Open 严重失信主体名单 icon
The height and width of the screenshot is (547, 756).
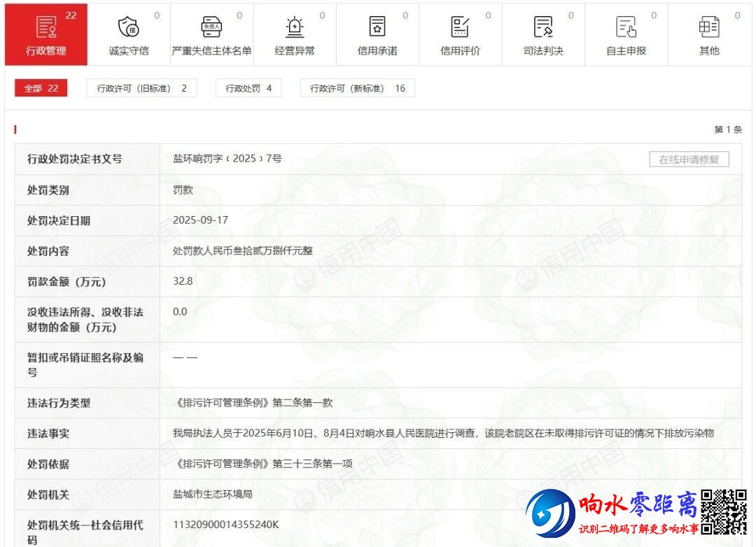click(x=211, y=27)
